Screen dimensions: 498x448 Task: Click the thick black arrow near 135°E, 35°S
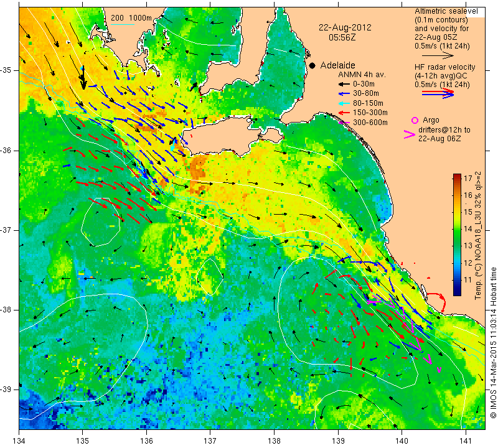83,78
